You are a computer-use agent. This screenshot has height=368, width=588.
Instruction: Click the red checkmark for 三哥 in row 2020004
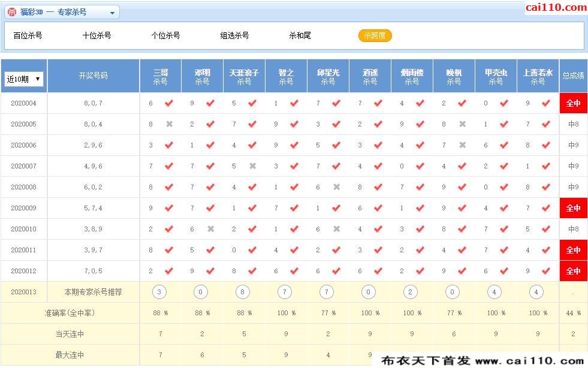click(x=169, y=102)
